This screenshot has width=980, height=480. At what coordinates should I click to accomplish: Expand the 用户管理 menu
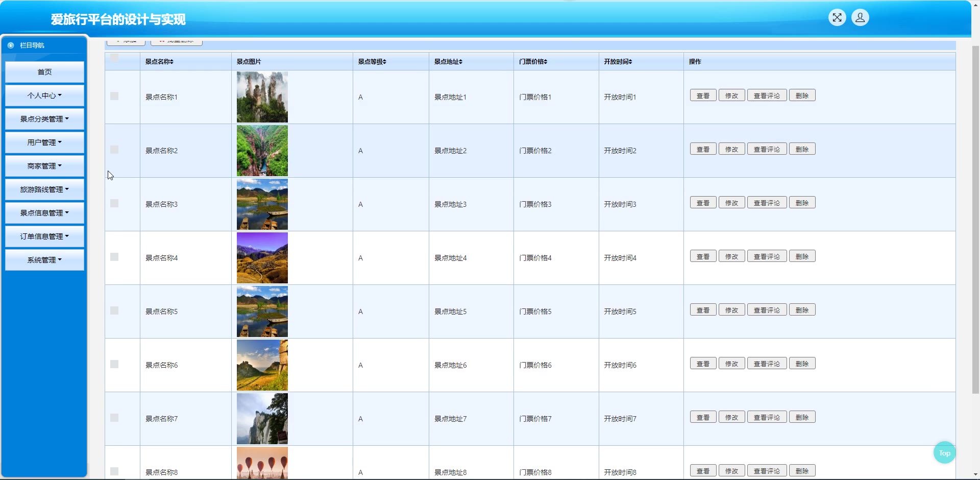pyautogui.click(x=44, y=142)
